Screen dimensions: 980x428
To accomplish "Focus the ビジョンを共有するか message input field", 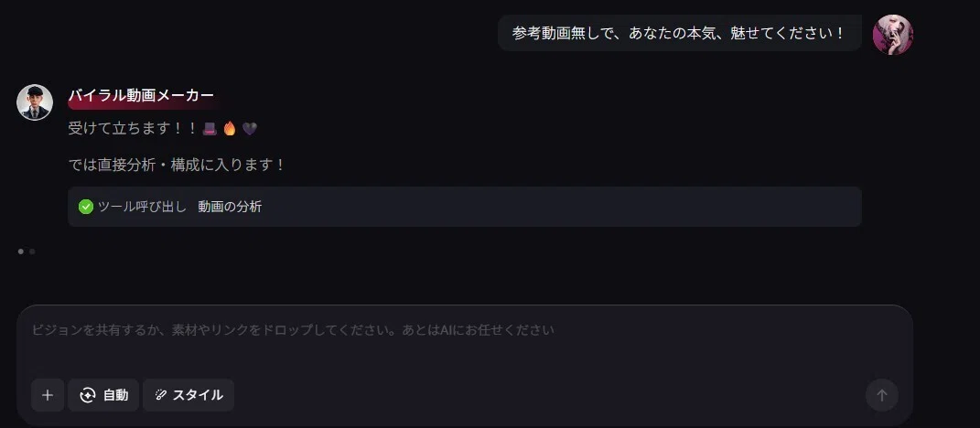I will [464, 340].
